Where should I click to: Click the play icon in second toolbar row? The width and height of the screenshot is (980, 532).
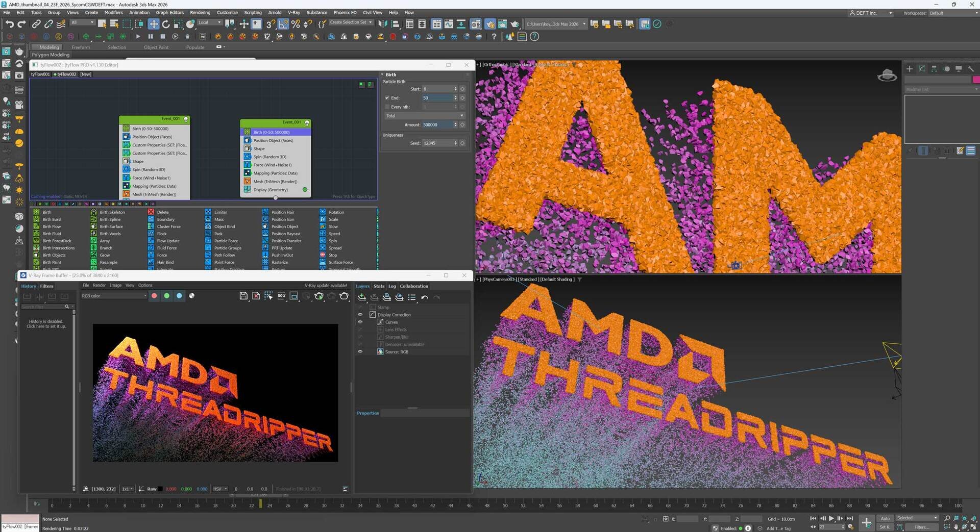138,36
